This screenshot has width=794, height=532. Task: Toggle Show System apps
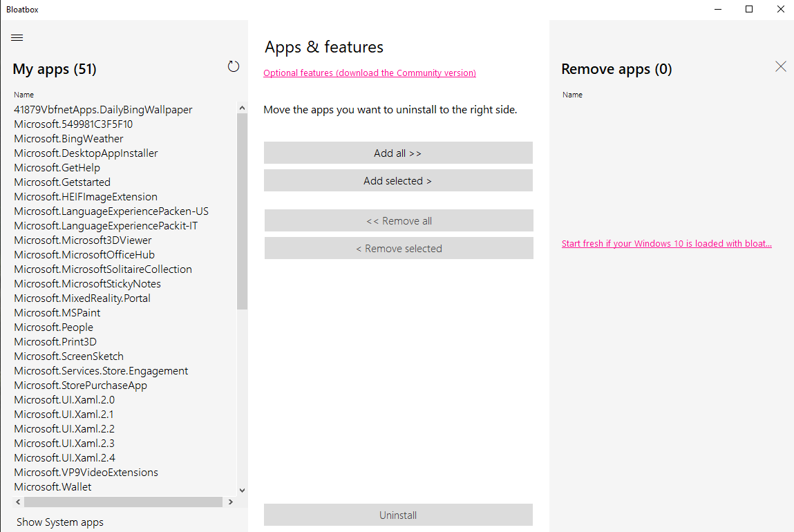59,522
